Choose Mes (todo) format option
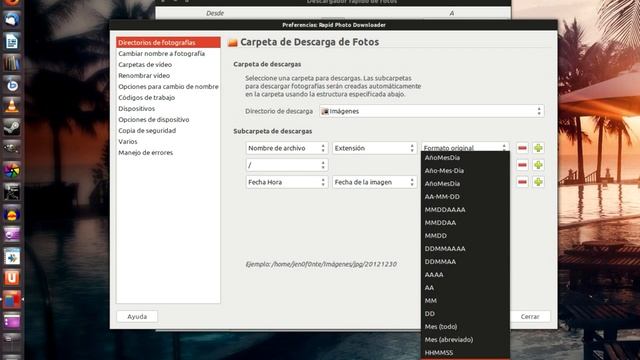 tap(465, 327)
